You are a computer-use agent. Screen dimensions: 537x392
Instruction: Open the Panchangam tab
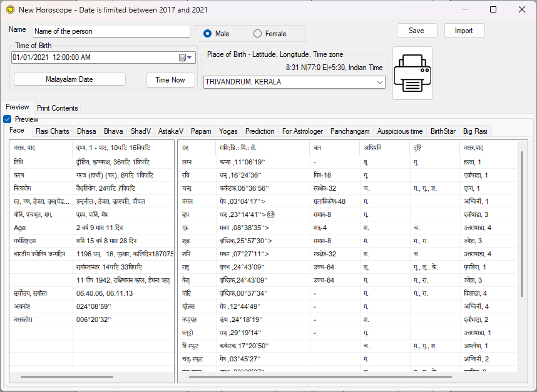point(349,131)
